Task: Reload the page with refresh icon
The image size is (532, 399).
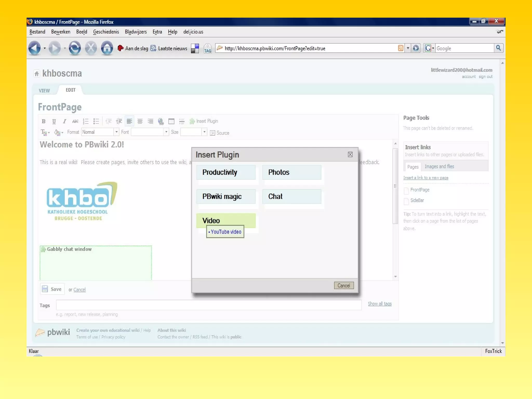Action: [75, 48]
